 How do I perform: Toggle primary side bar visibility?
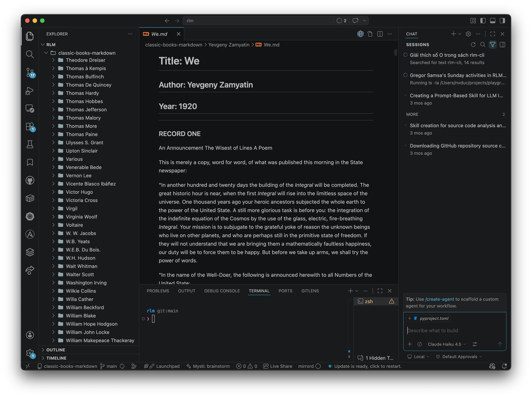tap(483, 21)
